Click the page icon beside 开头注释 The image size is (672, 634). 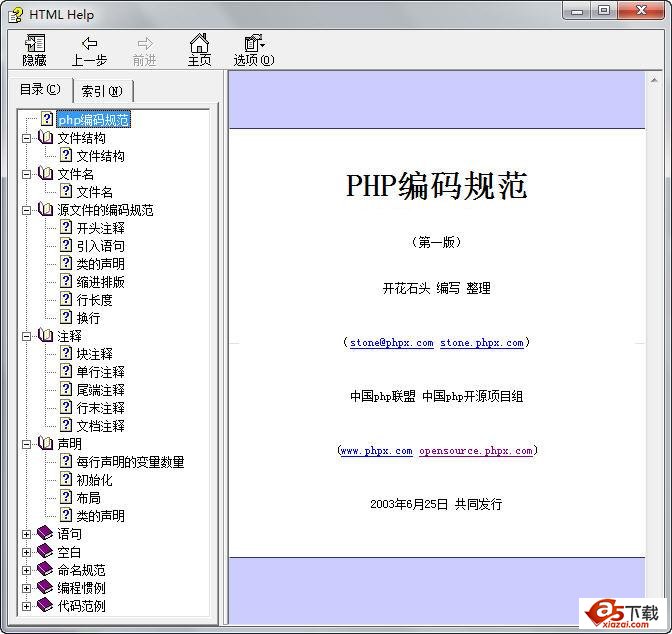coord(66,228)
